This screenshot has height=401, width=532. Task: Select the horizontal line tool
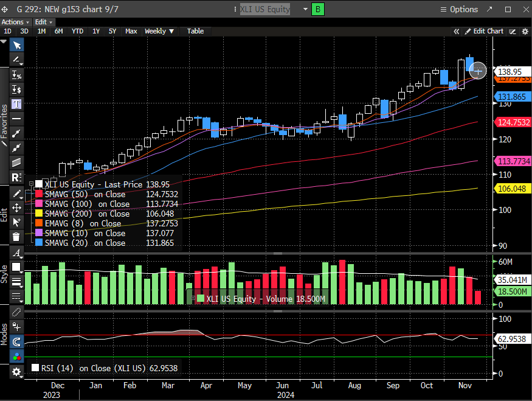16,119
